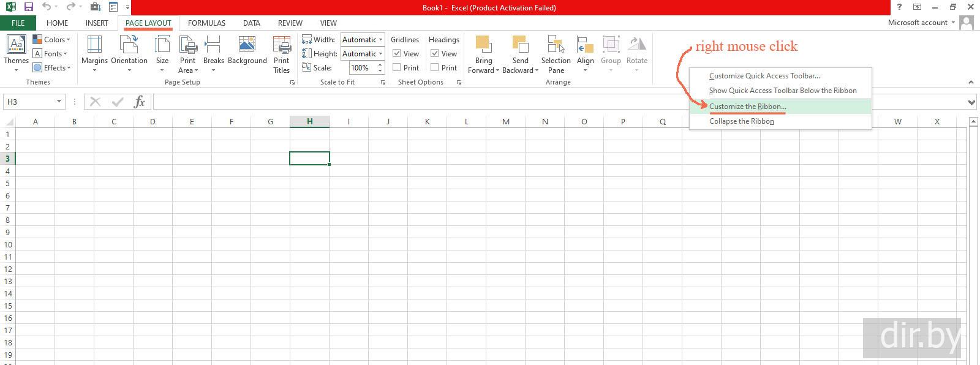Select Customize the Ribbon menu entry
The width and height of the screenshot is (980, 365).
click(747, 107)
